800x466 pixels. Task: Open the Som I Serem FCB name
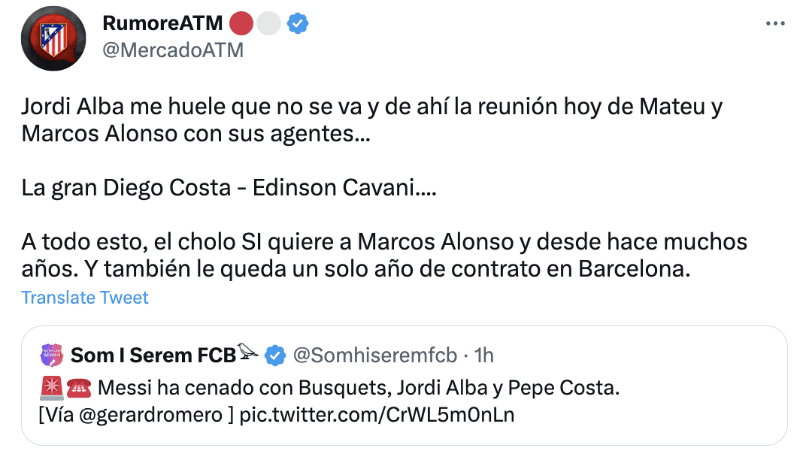click(x=153, y=355)
